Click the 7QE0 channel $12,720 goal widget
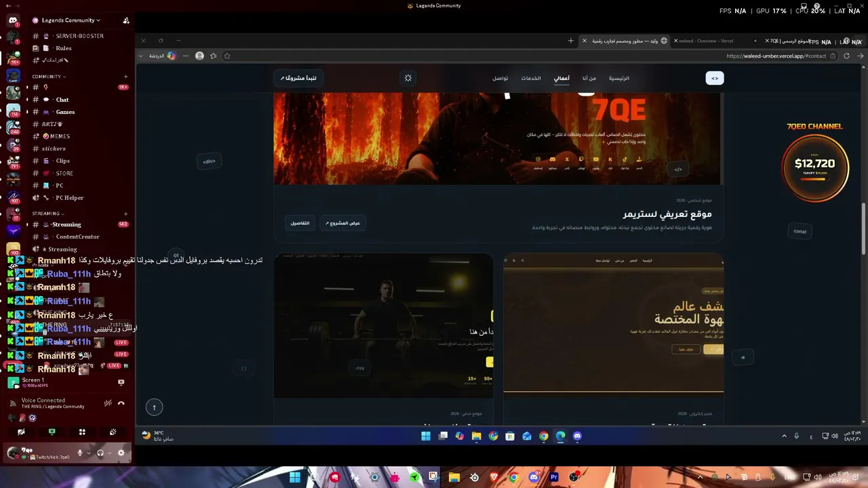The width and height of the screenshot is (868, 488). (x=814, y=164)
